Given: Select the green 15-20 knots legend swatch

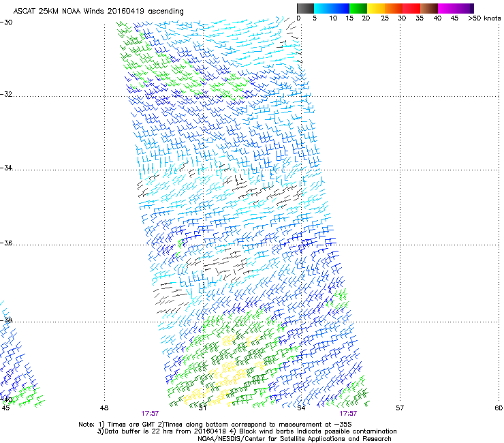Looking at the screenshot, I should [x=358, y=8].
